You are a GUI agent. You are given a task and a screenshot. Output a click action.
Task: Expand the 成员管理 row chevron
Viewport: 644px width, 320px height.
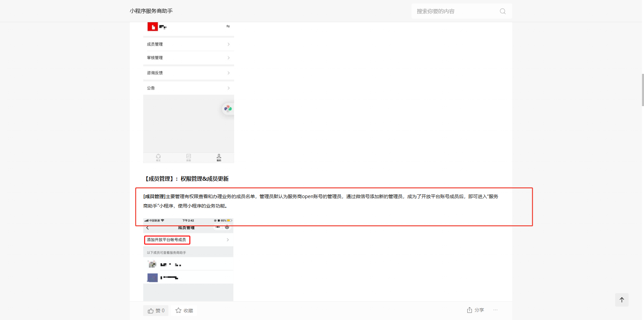228,44
